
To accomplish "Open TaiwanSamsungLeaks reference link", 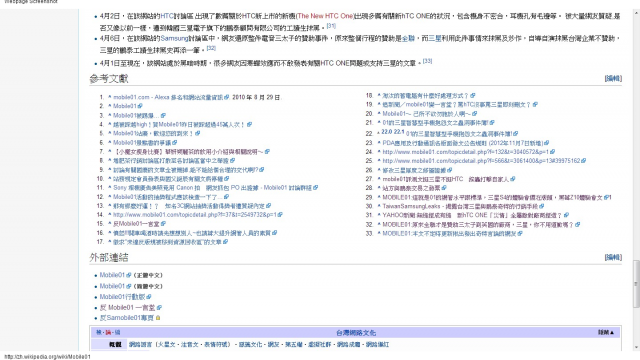I will click(460, 206).
